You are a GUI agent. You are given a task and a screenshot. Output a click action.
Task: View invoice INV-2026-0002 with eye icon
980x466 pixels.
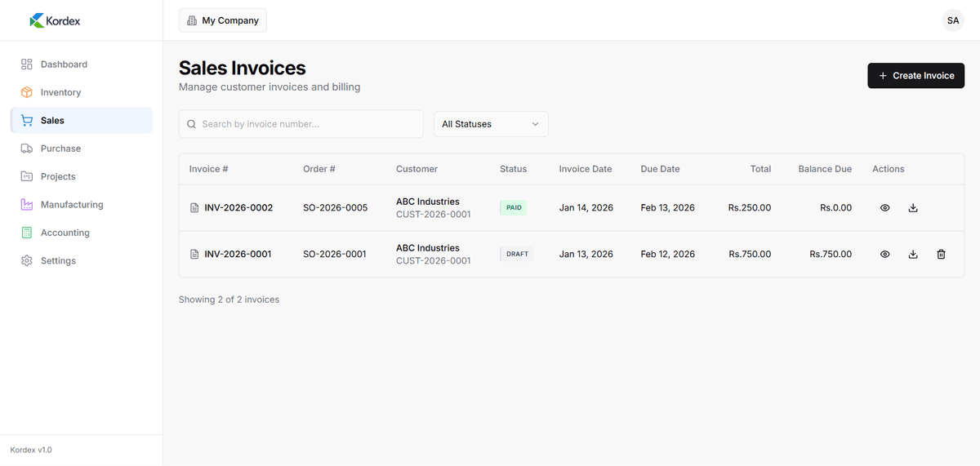click(884, 208)
